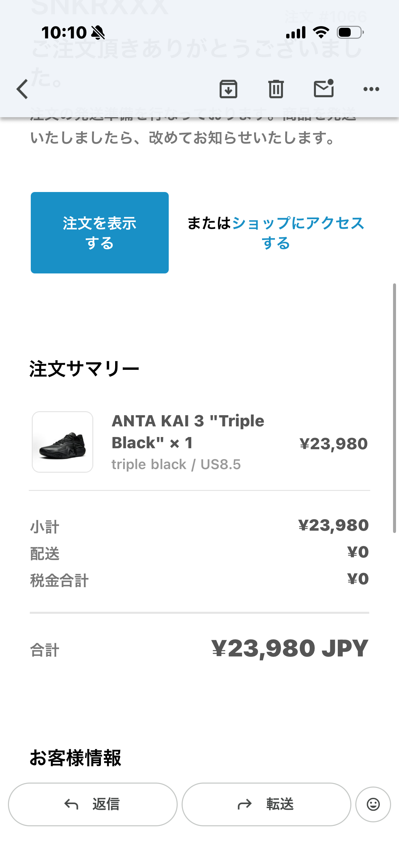Tap the お客様情報 section heading

point(75,758)
